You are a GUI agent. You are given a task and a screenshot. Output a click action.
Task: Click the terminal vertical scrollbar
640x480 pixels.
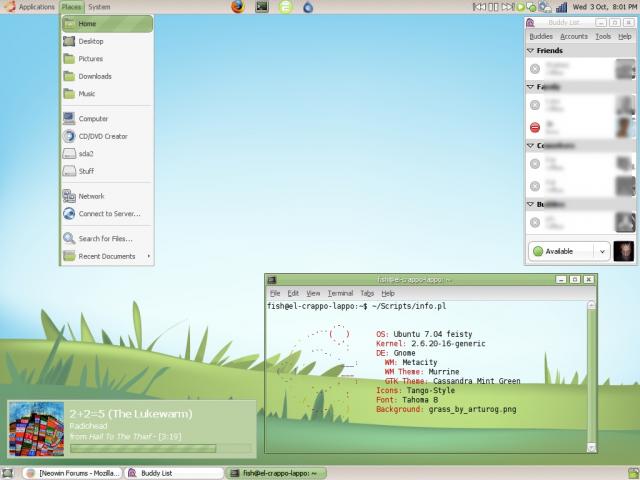(591, 376)
